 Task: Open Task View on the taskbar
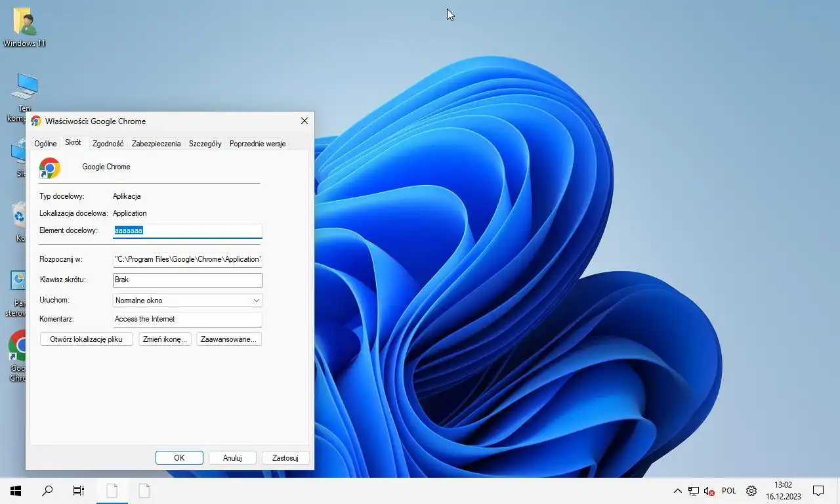tap(79, 490)
